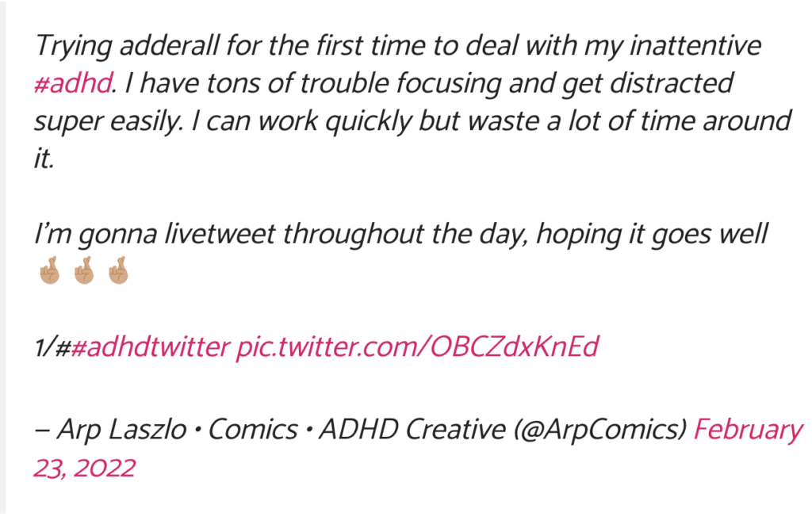Click the lone 'it.' ending the paragraph
The image size is (812, 528).
(x=44, y=159)
